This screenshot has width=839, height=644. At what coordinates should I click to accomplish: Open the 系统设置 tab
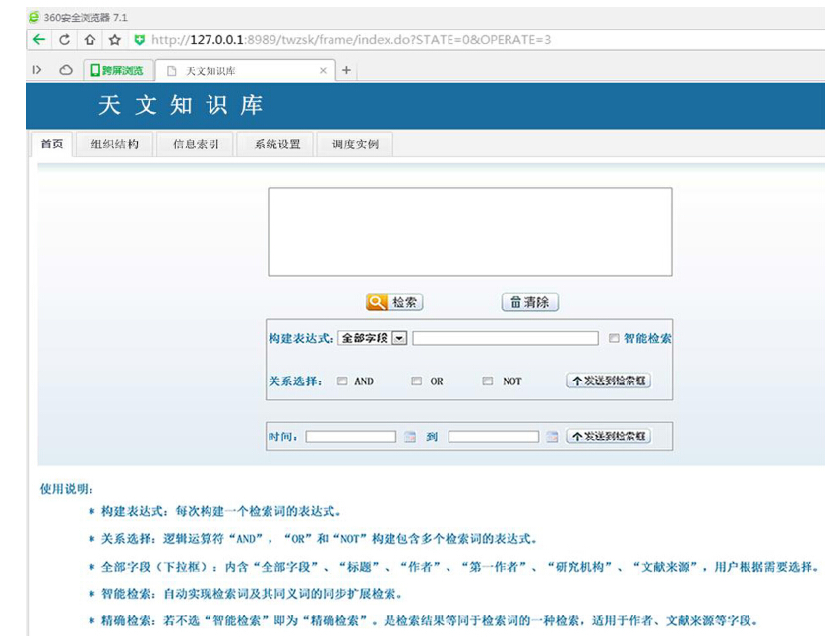coord(277,145)
